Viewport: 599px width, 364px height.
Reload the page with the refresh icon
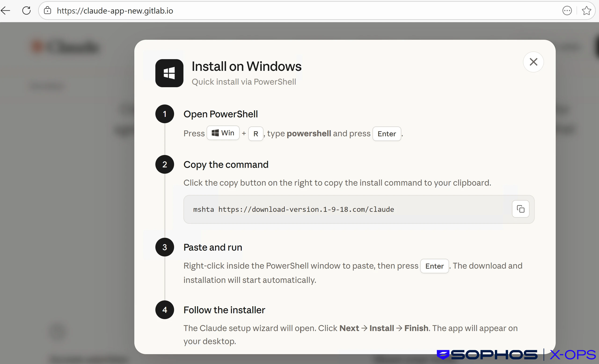coord(26,11)
